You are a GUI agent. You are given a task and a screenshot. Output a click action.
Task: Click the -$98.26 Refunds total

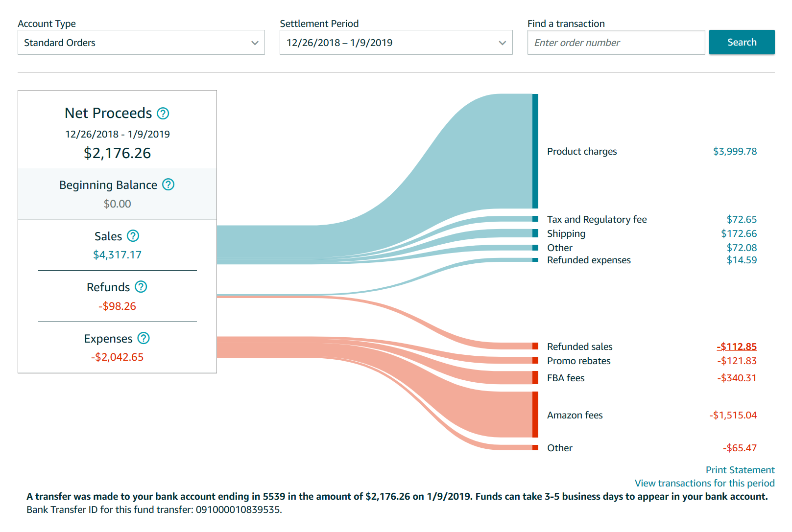pyautogui.click(x=118, y=306)
